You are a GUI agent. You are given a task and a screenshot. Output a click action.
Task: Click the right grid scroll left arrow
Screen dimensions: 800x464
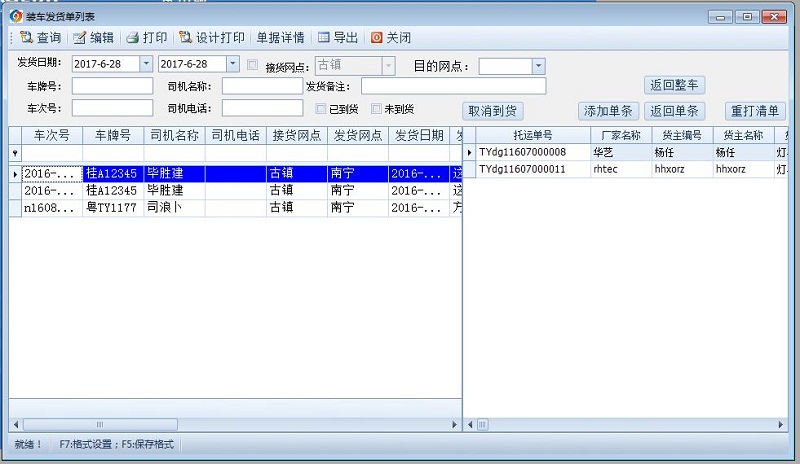point(470,424)
